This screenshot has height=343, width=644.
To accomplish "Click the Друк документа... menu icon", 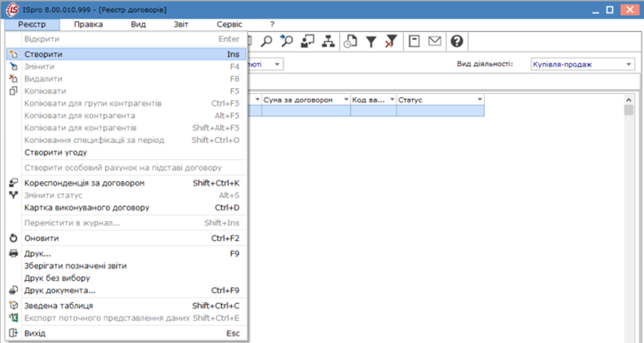I will tap(13, 291).
